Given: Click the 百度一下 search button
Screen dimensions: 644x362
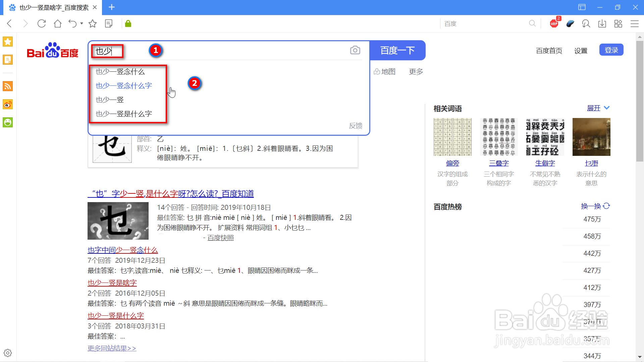Looking at the screenshot, I should tap(397, 50).
